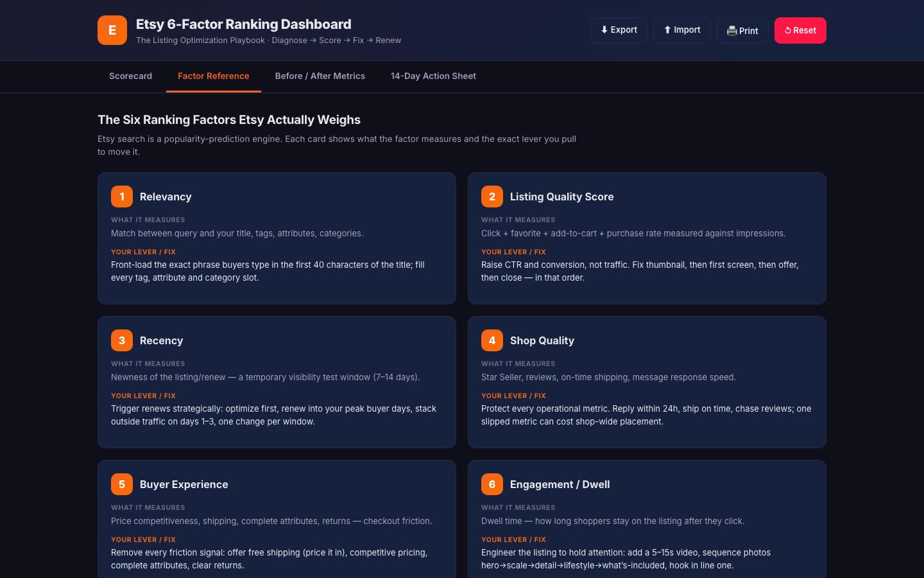Image resolution: width=924 pixels, height=578 pixels.
Task: Click 'Star Seller, reviews, on-time shipping' description
Action: 608,377
